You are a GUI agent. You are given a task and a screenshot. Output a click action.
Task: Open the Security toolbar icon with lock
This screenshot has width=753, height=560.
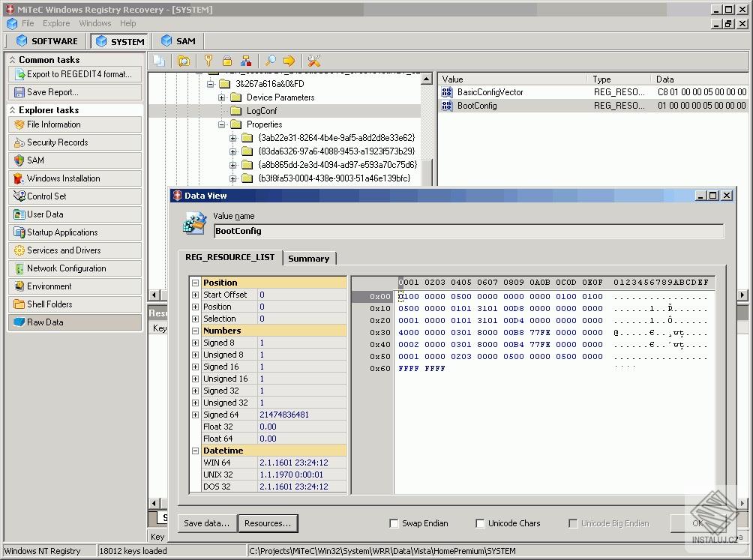pyautogui.click(x=226, y=61)
